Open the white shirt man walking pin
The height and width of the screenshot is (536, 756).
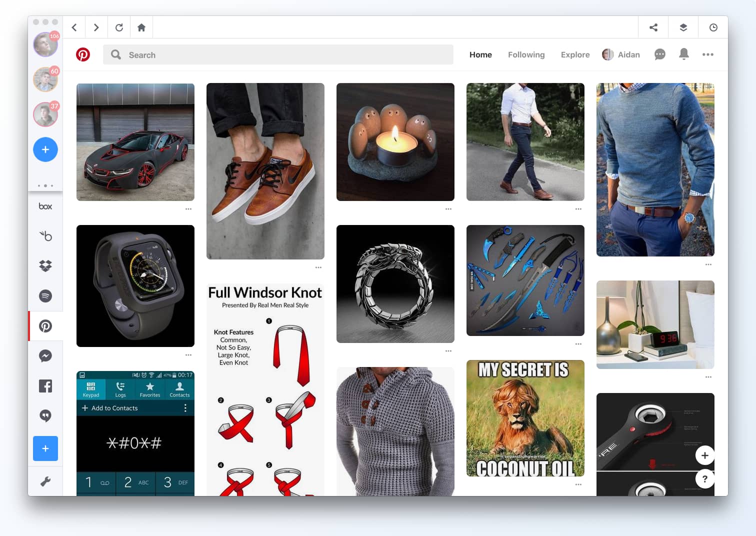click(x=525, y=142)
